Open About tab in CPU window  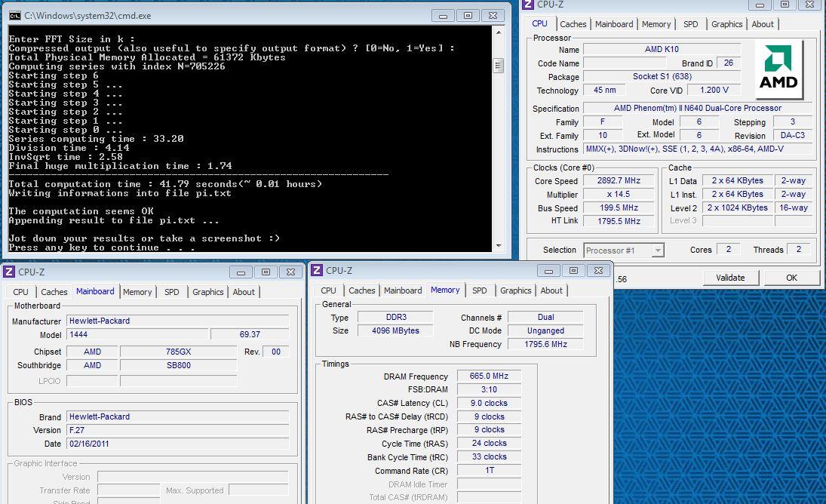763,24
